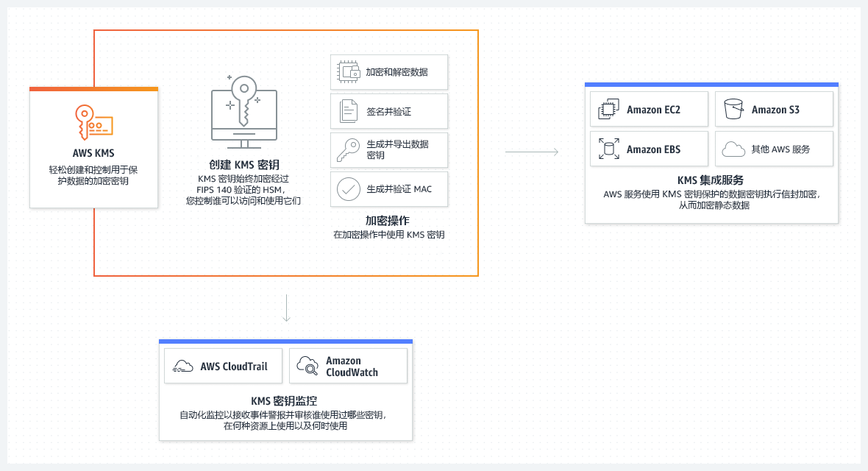Click the AWS KMS key icon
The image size is (868, 471).
93,122
